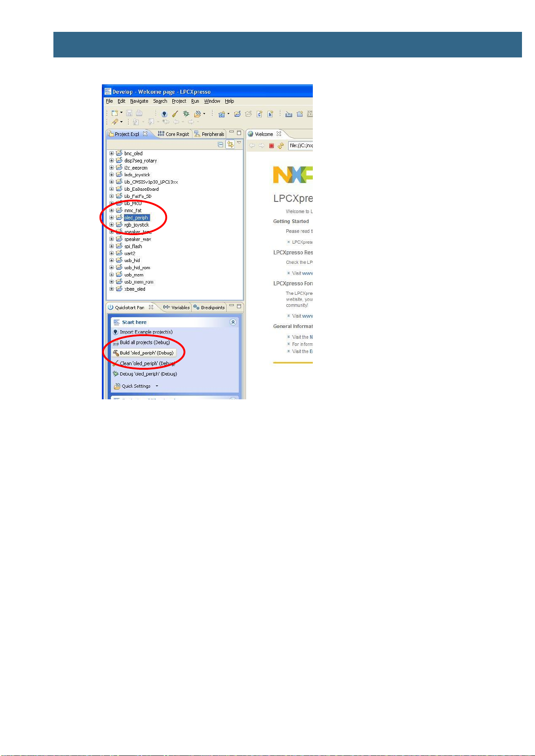Open the Edit menu
This screenshot has width=535, height=756.
click(x=121, y=101)
